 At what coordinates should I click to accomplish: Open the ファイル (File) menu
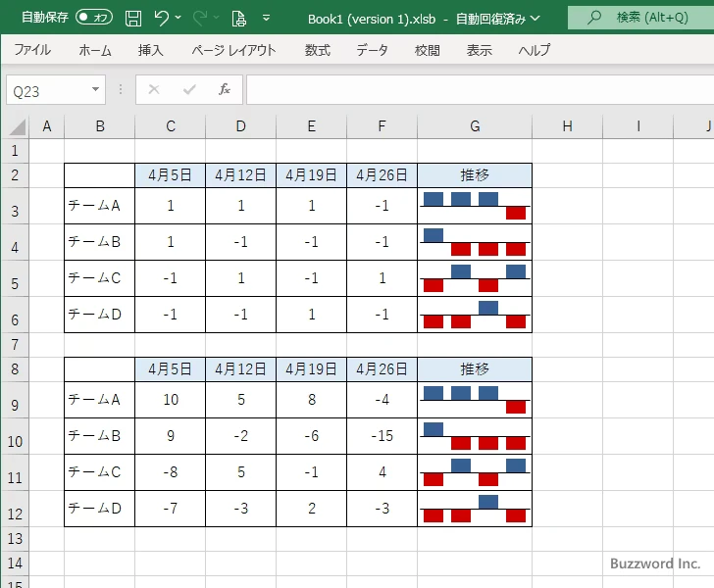32,50
